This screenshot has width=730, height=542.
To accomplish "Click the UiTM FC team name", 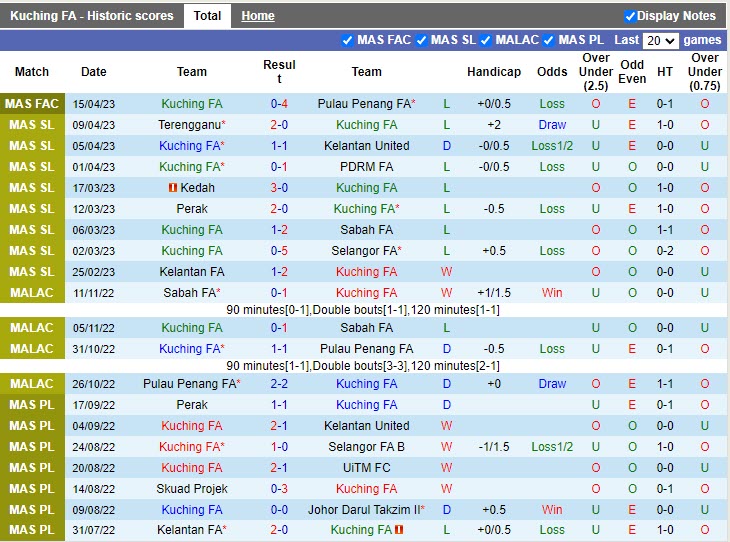I will [366, 467].
